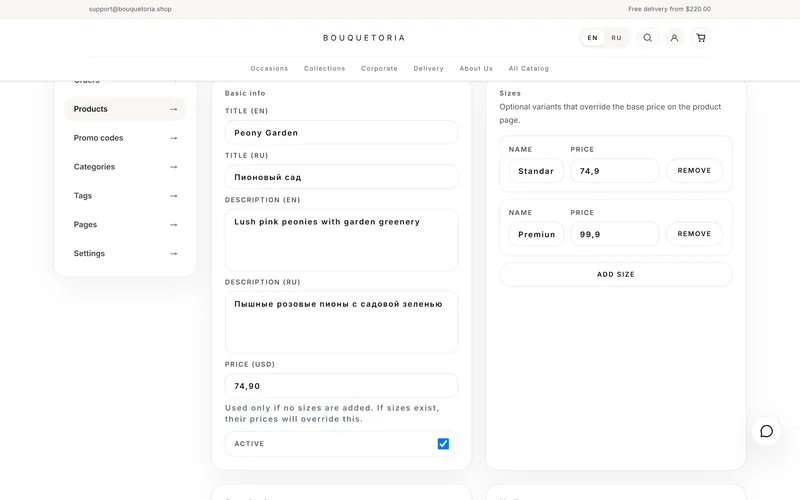
Task: Go to Tags in sidebar
Action: click(x=125, y=196)
